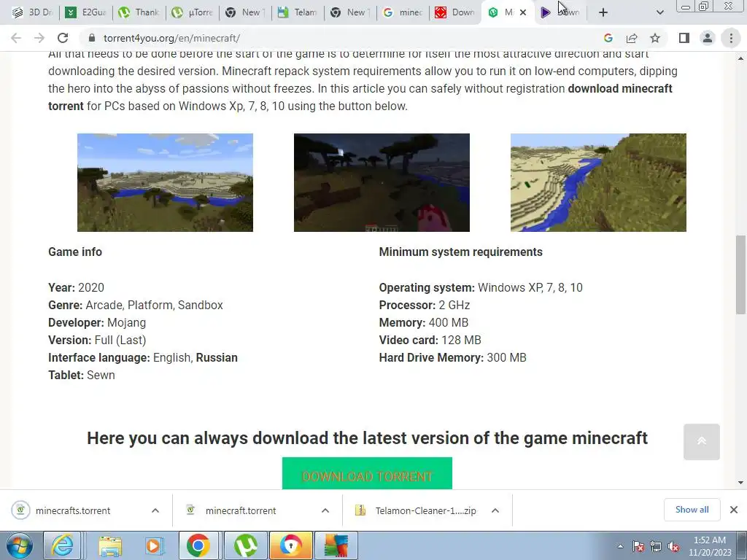Open the Windows Start menu

point(19,545)
